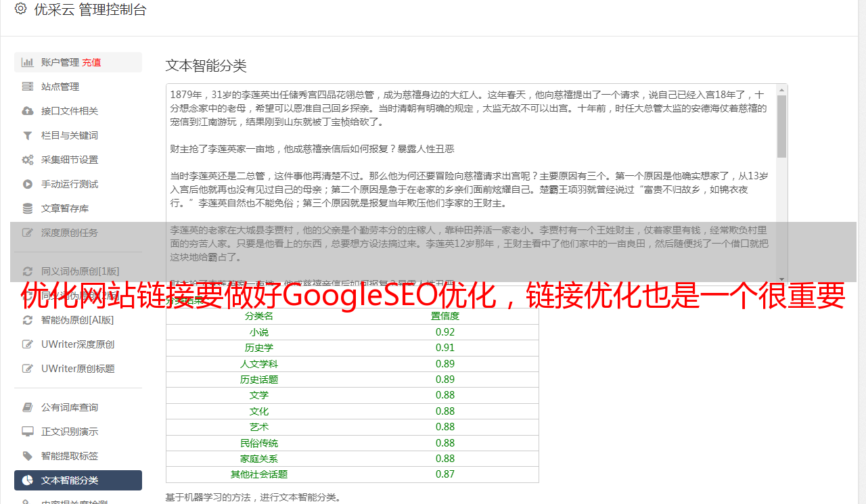Select the 家庭关系 category cell
The height and width of the screenshot is (504, 866).
click(x=259, y=459)
